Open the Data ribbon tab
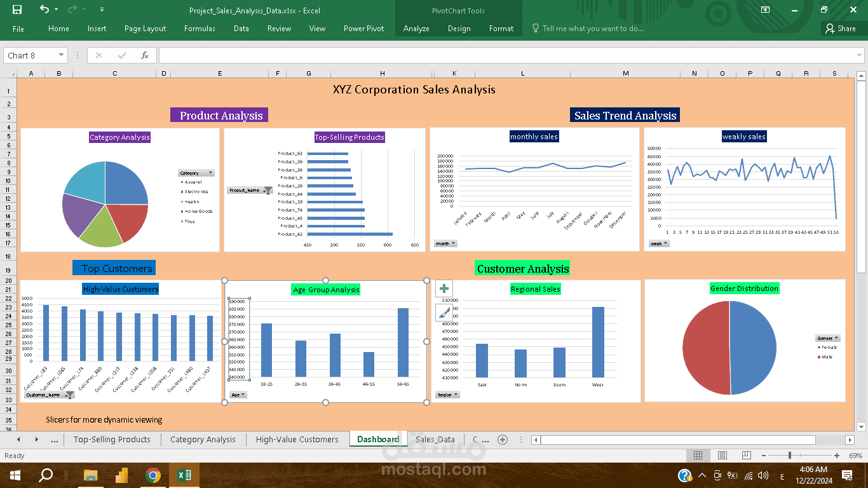The width and height of the screenshot is (868, 488). pos(241,29)
